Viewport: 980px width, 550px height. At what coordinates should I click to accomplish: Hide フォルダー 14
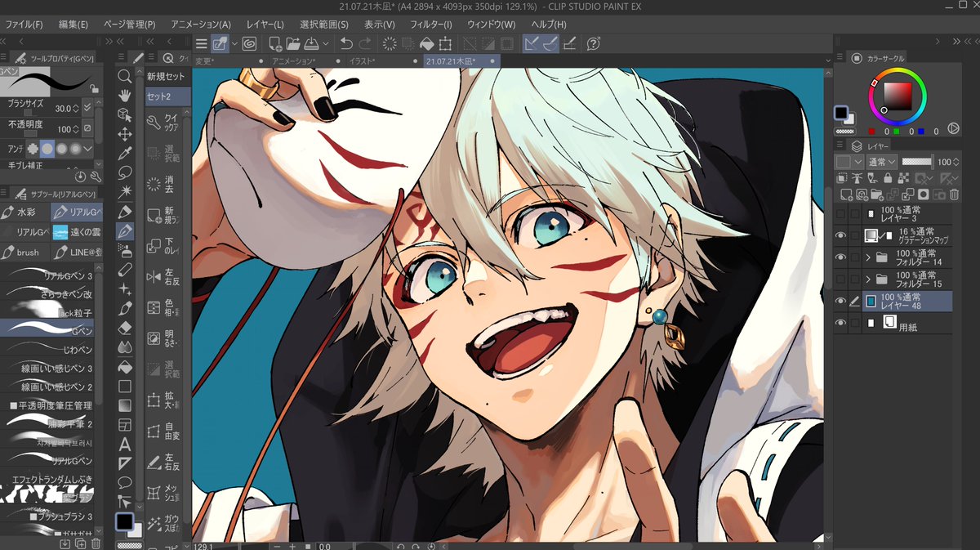841,257
